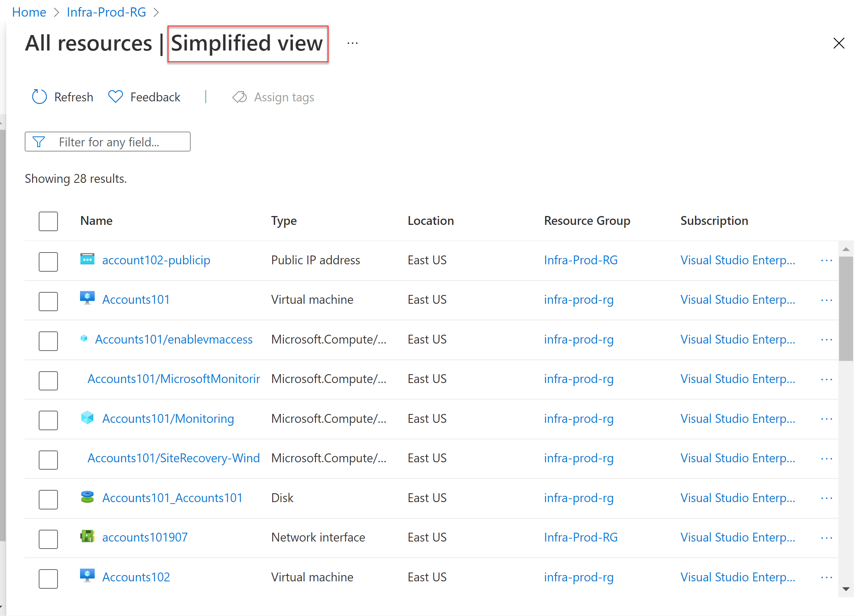Open the Accounts101_Accounts101 disk resource
Image resolution: width=856 pixels, height=616 pixels.
172,498
